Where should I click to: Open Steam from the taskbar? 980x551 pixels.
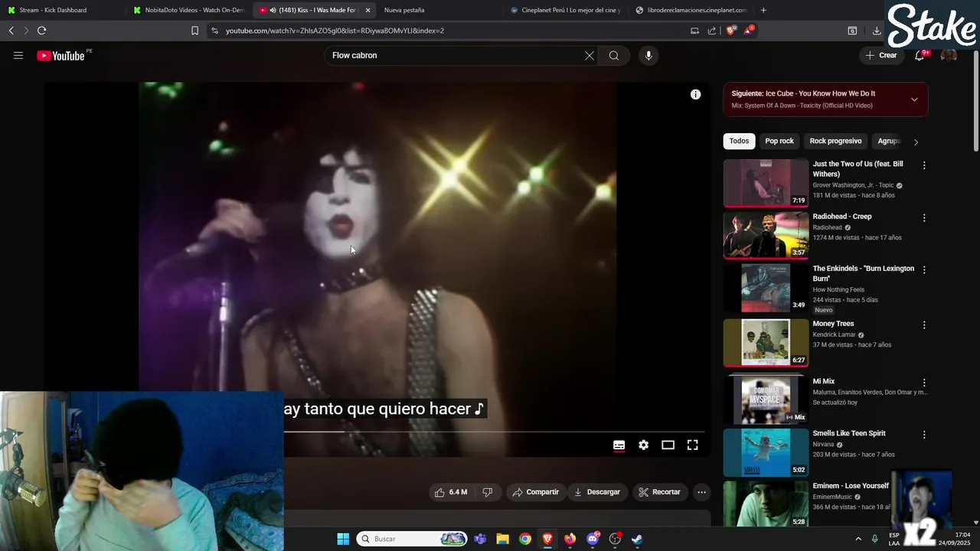pos(637,539)
